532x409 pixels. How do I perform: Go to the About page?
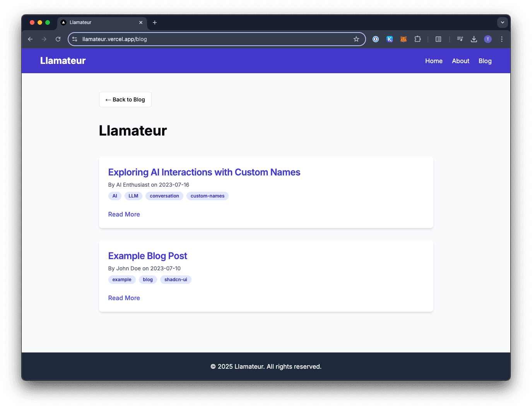[460, 61]
